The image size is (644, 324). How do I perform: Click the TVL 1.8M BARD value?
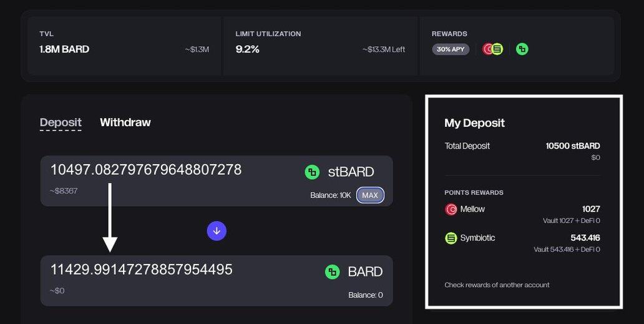pyautogui.click(x=64, y=49)
